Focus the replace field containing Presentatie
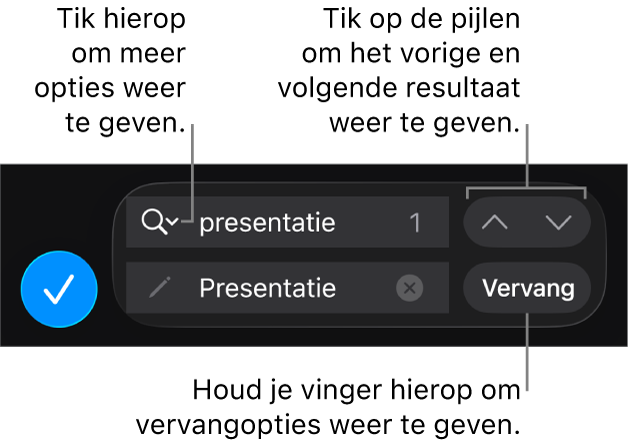This screenshot has height=442, width=628. (287, 287)
